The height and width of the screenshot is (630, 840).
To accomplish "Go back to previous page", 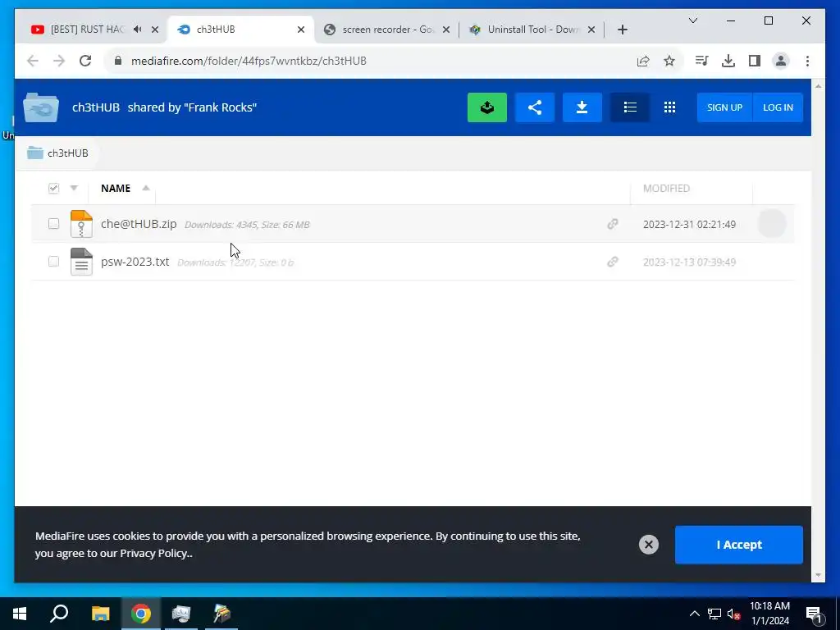I will pyautogui.click(x=33, y=61).
